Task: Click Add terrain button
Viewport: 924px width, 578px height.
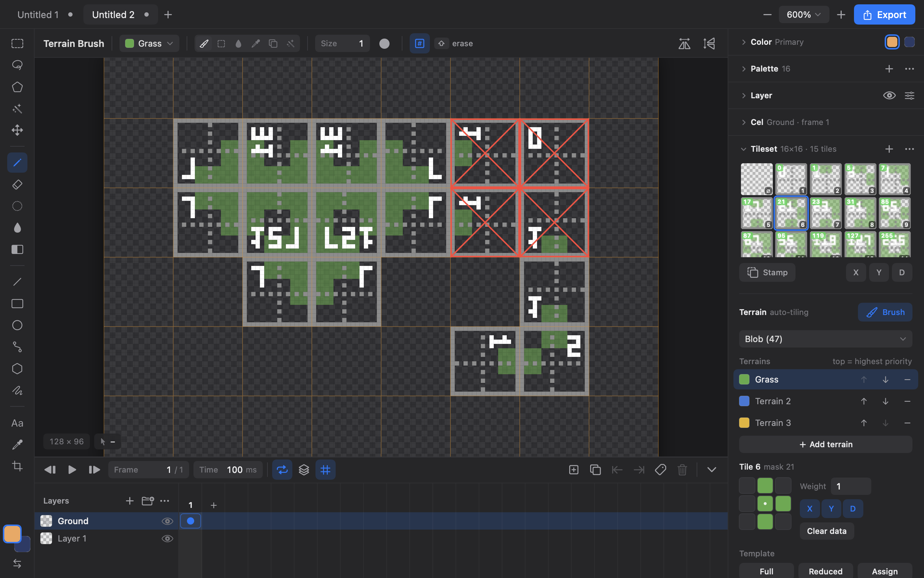Action: (825, 444)
